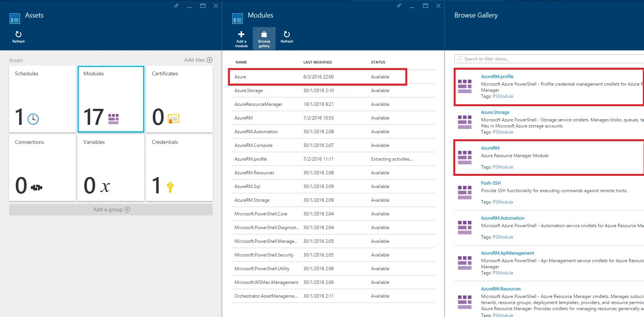Click the Add a module button

pyautogui.click(x=241, y=39)
